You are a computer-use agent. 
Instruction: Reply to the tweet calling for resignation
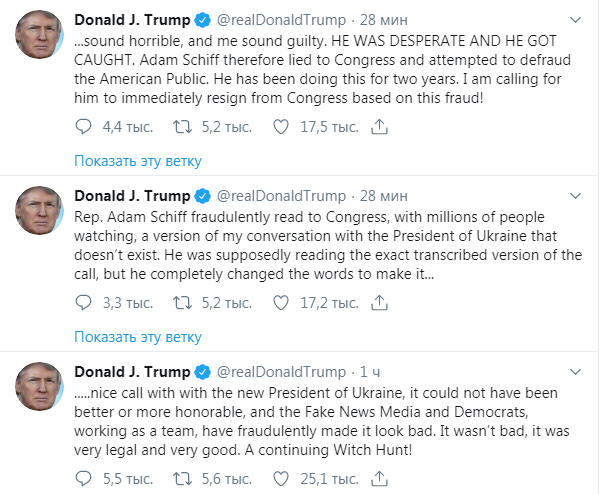point(84,127)
